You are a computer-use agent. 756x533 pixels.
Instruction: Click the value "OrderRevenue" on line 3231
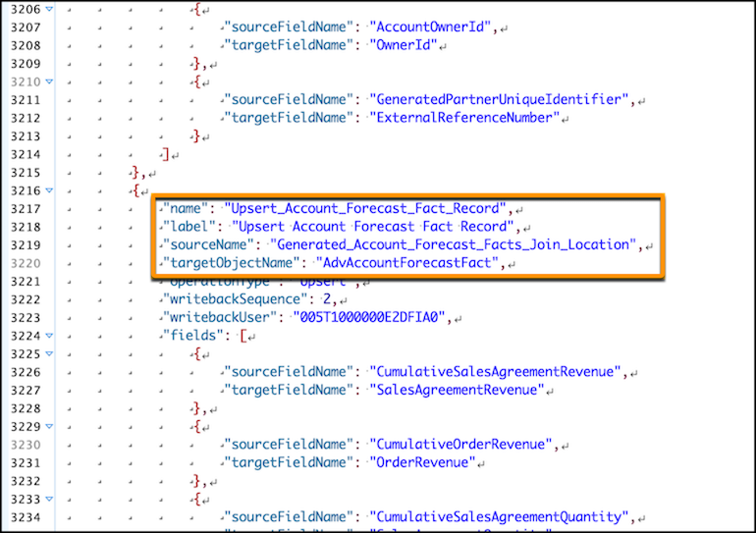point(422,462)
